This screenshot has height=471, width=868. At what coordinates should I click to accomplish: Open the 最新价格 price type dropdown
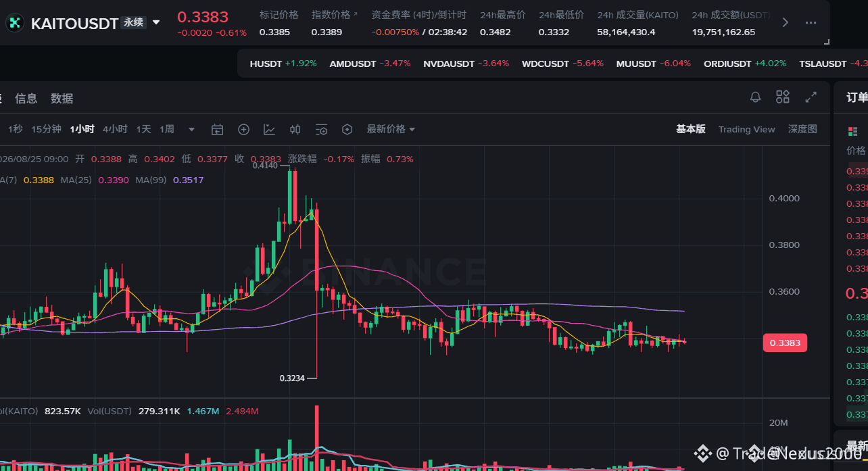391,129
